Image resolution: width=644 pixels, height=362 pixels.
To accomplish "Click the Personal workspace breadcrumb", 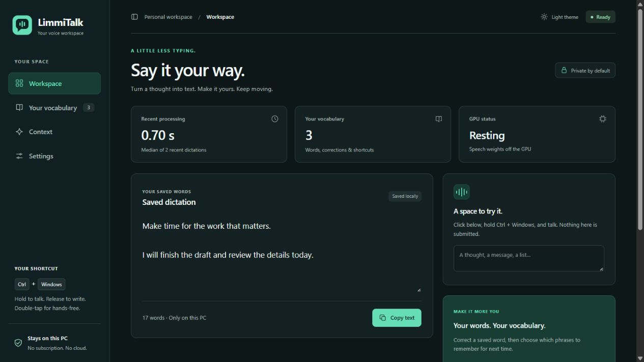I will point(169,17).
